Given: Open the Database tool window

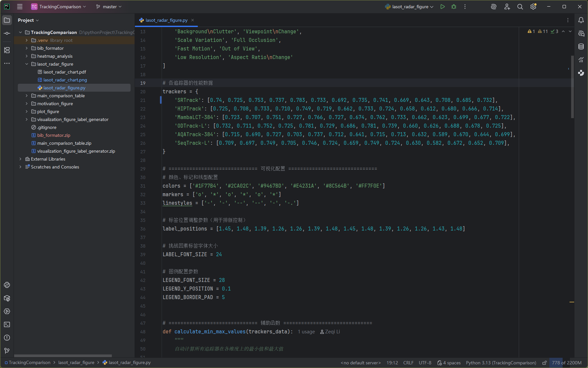Looking at the screenshot, I should [x=581, y=46].
